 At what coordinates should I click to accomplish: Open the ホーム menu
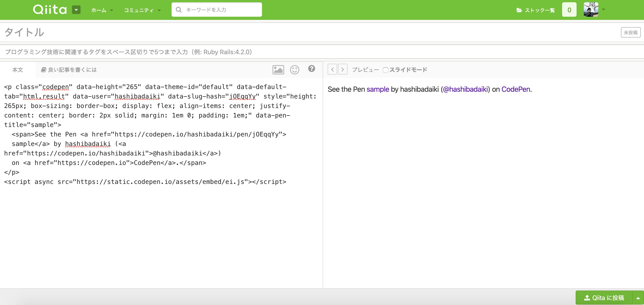(x=102, y=10)
